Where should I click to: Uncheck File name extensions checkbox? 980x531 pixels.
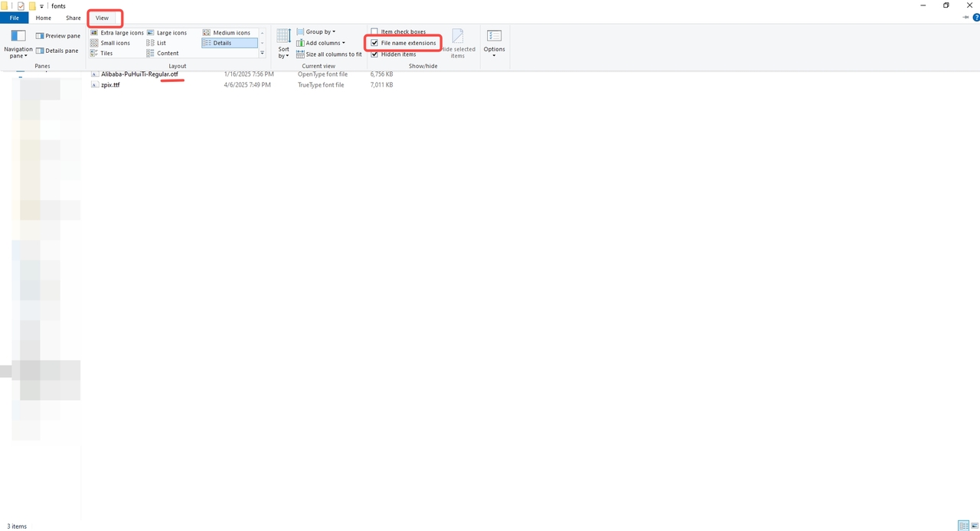(x=374, y=43)
